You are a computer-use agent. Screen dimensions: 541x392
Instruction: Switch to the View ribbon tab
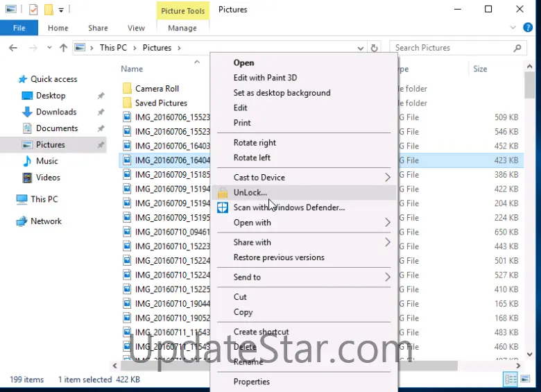click(136, 28)
